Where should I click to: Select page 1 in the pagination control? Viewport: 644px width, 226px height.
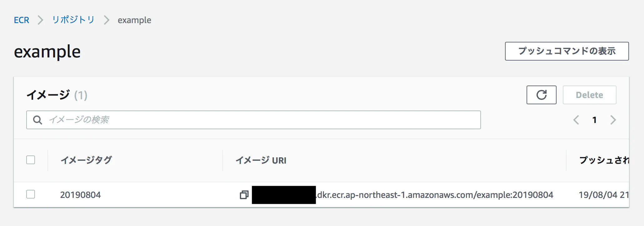(595, 120)
